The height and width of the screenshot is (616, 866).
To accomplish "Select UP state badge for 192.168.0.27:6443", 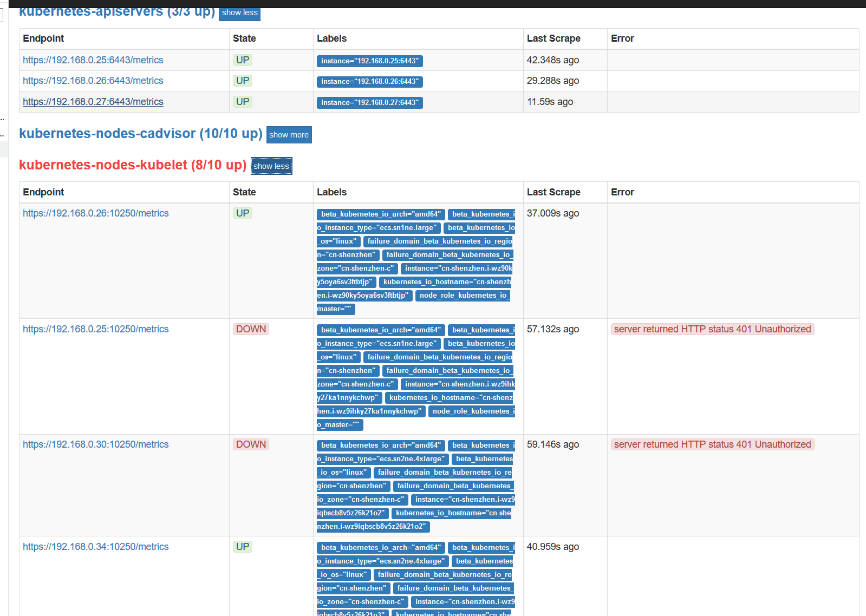I will (x=243, y=102).
